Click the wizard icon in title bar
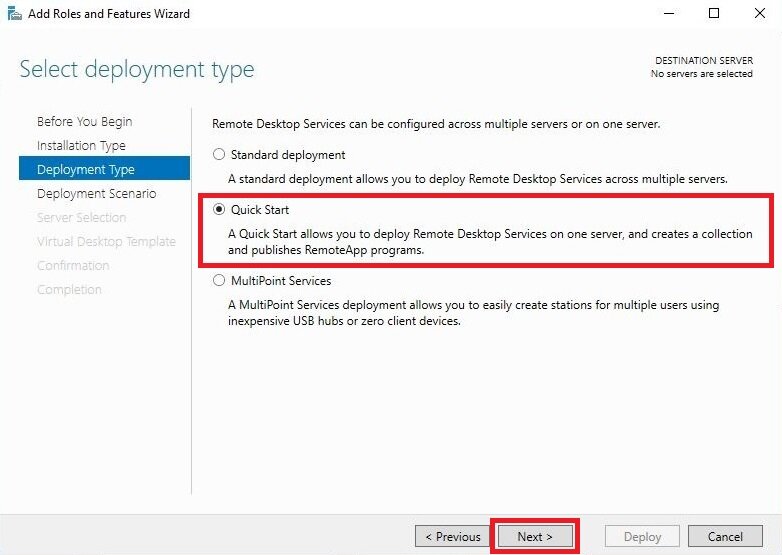This screenshot has height=555, width=782. tap(14, 13)
